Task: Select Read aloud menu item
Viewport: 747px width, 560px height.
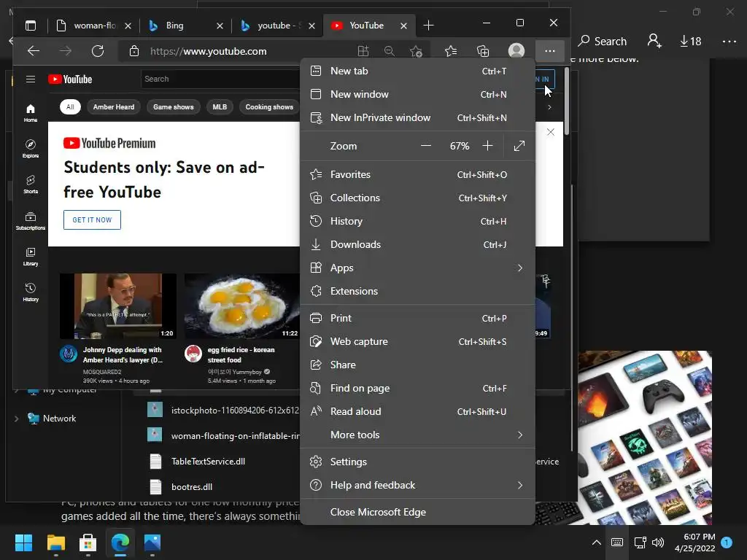Action: point(417,411)
